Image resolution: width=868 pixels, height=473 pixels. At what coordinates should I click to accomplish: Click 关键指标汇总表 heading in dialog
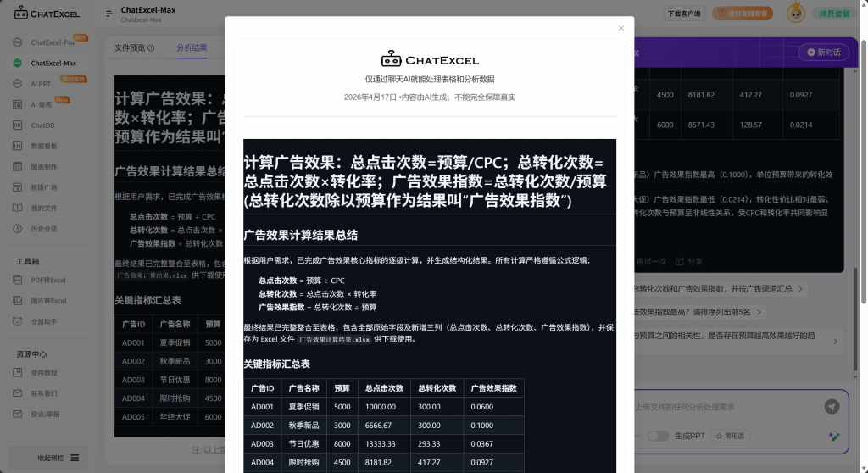(x=277, y=364)
